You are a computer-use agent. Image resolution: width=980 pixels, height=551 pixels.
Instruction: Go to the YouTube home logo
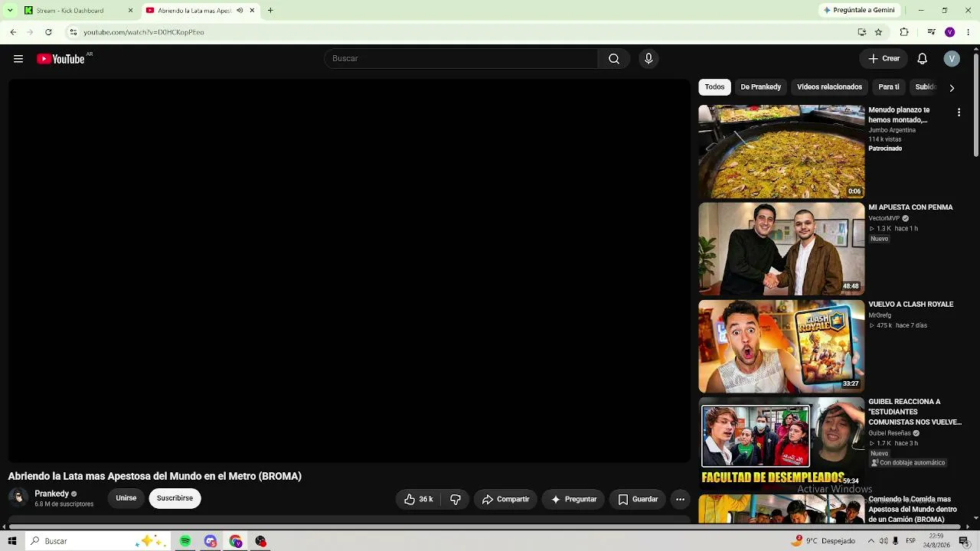[x=61, y=59]
